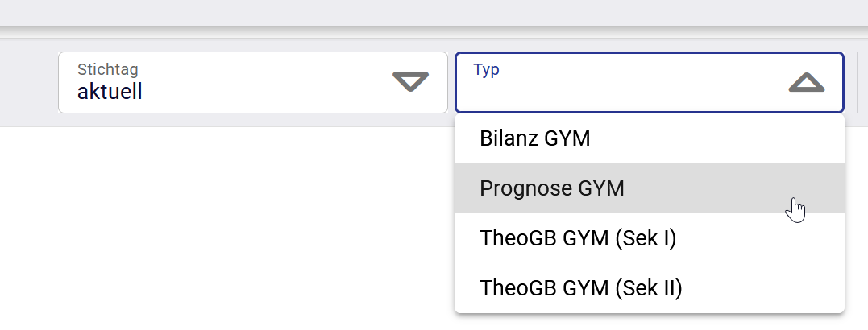Select TheoGB GYM (Sek II) entry
The height and width of the screenshot is (330, 868).
point(581,287)
